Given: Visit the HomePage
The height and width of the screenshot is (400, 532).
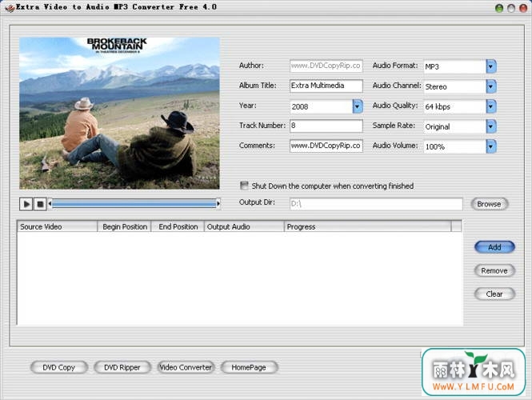Looking at the screenshot, I should (x=249, y=367).
